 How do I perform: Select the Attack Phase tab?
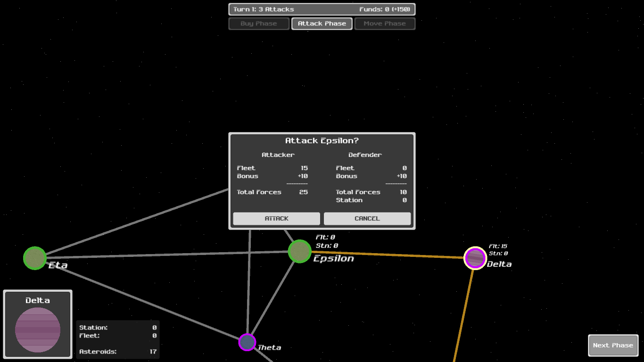(x=322, y=24)
